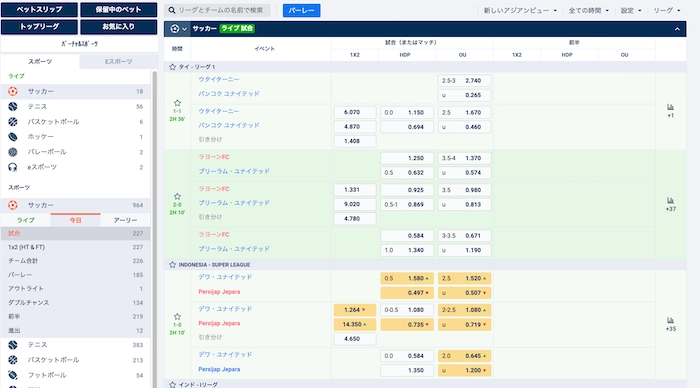Select the double chance market with count 134

(75, 303)
